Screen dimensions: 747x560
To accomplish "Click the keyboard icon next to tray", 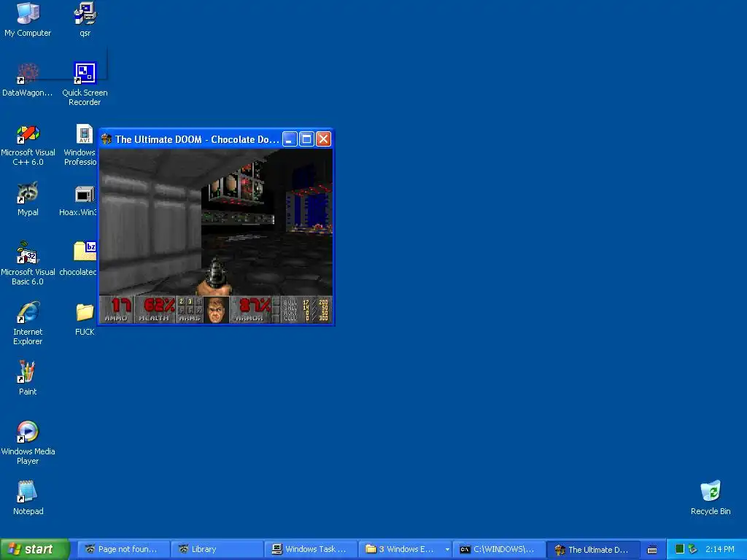I will click(652, 550).
